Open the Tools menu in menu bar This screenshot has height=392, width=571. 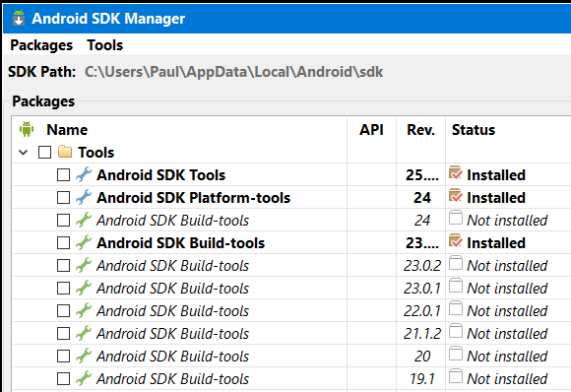pos(105,45)
